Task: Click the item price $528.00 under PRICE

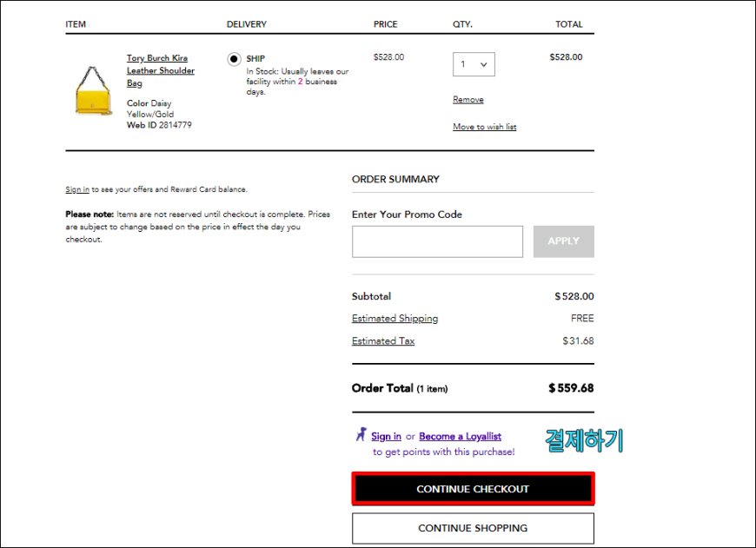Action: coord(388,57)
